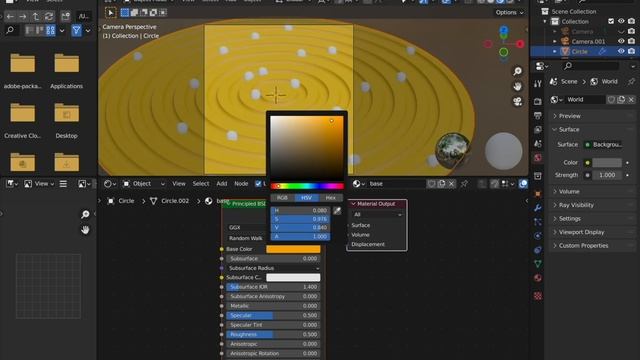Viewport: 640px width, 360px height.
Task: Expand the Collection tree in outliner
Action: 544,21
